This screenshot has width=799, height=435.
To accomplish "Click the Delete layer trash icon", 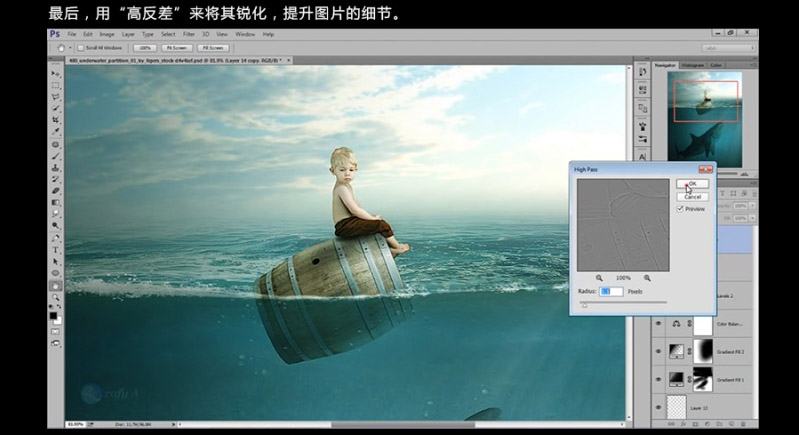I will click(743, 424).
